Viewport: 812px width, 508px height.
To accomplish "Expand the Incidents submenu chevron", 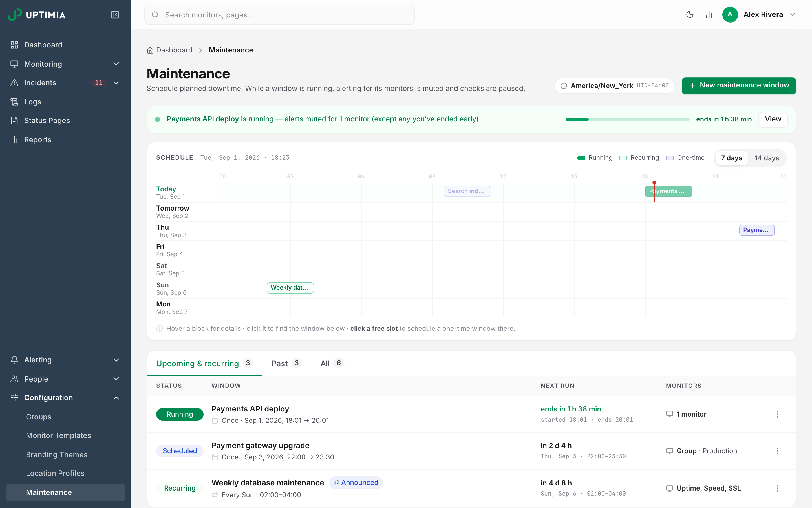I will 116,83.
